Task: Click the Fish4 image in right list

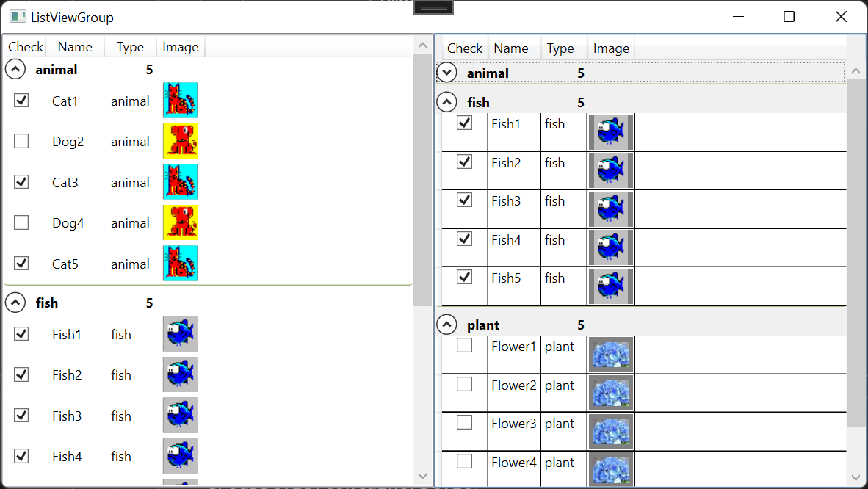Action: coord(610,247)
